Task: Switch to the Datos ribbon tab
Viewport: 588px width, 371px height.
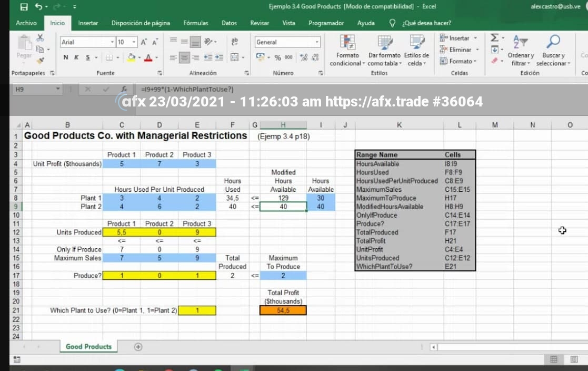Action: pyautogui.click(x=229, y=23)
